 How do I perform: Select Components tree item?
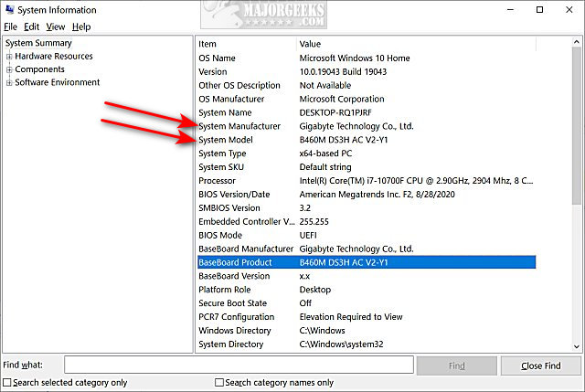(39, 69)
